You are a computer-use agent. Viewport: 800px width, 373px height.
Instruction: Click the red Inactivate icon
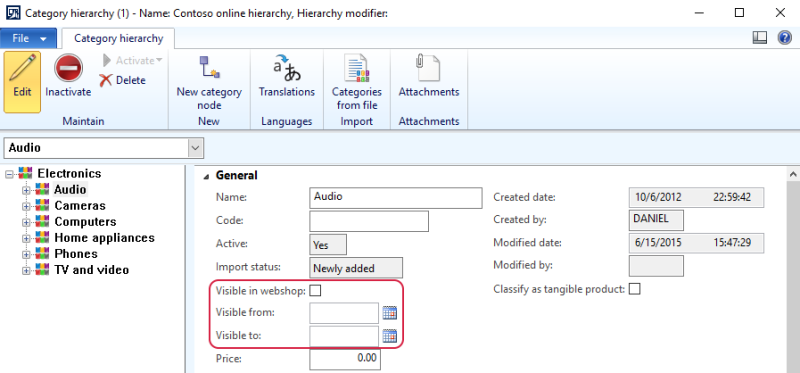[x=68, y=68]
